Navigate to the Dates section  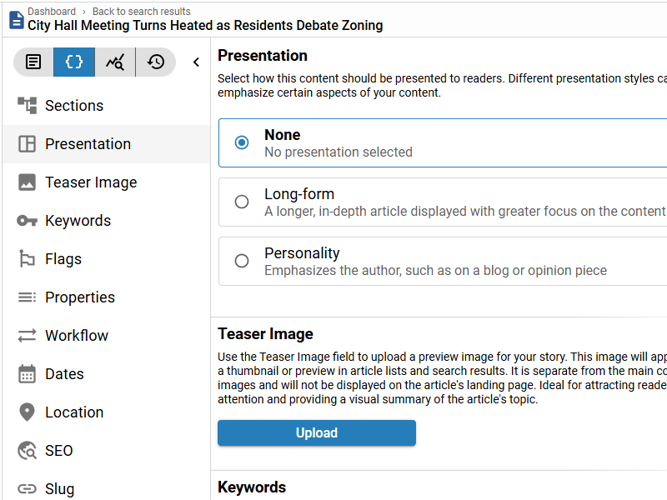pyautogui.click(x=64, y=374)
